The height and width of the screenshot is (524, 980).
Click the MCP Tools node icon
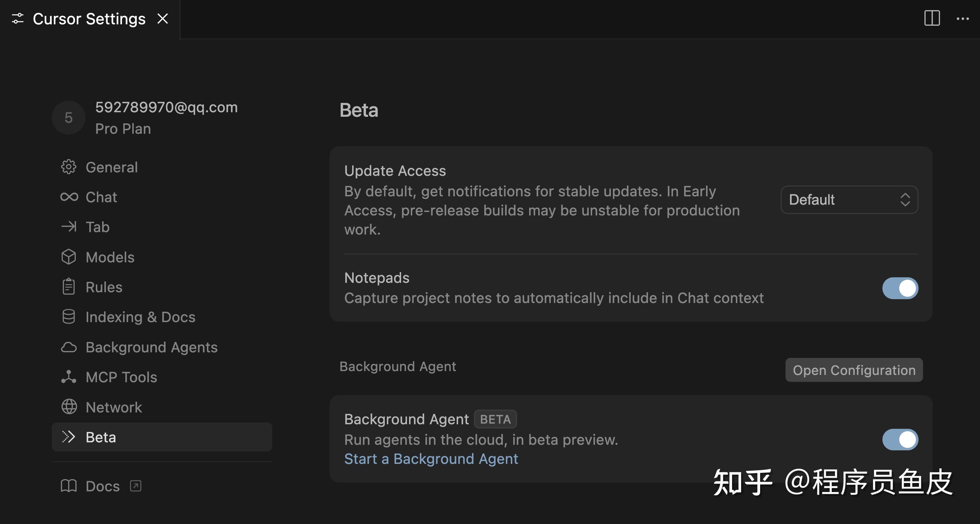pos(68,377)
